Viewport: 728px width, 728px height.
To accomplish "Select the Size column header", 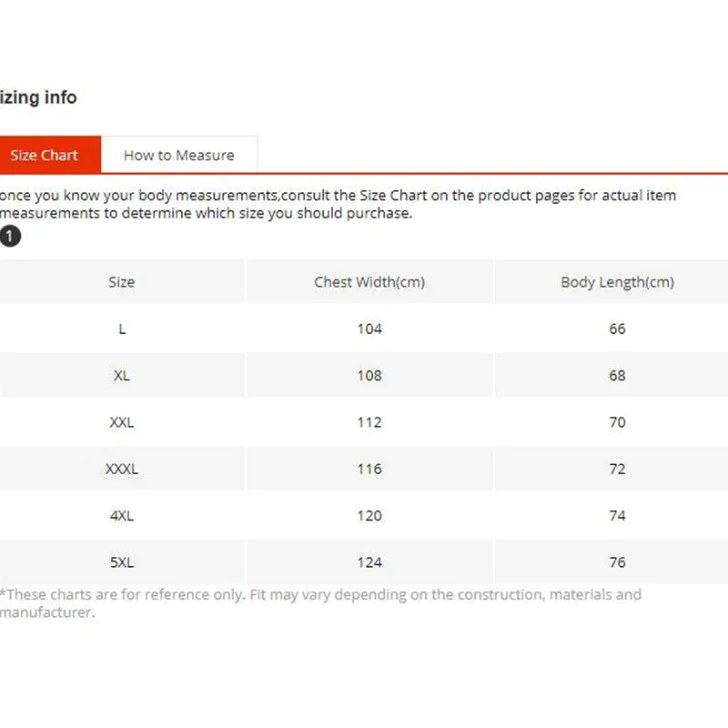I will [122, 282].
